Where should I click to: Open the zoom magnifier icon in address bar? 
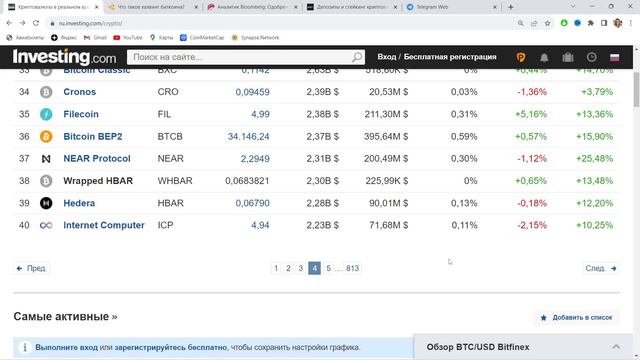tap(520, 23)
